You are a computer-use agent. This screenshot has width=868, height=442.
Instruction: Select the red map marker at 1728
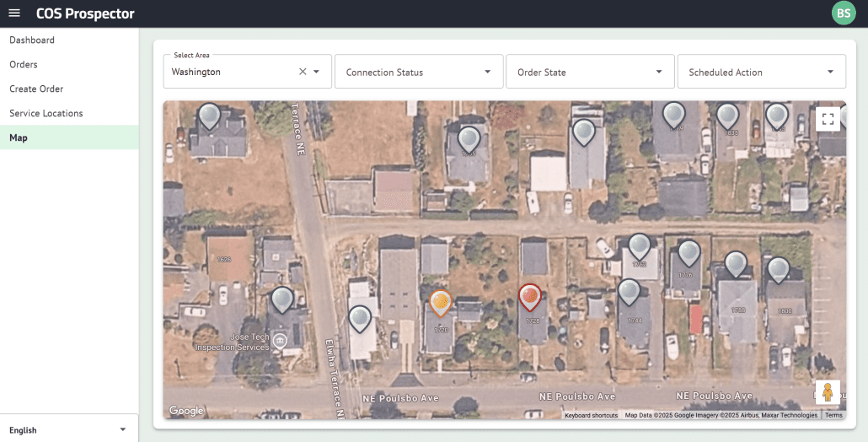coord(529,296)
